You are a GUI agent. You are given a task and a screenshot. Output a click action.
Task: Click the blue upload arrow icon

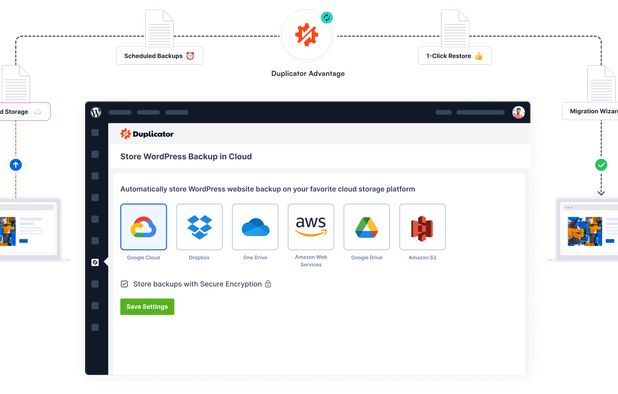16,165
